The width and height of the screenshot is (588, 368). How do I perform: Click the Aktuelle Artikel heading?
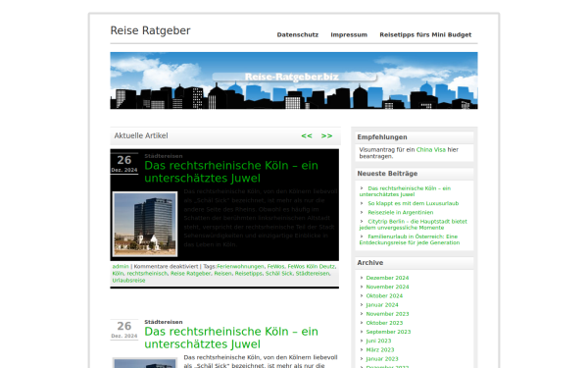tap(141, 135)
